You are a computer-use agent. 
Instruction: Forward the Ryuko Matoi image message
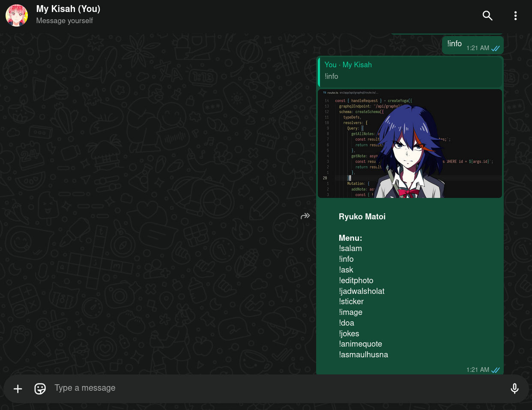click(x=305, y=216)
